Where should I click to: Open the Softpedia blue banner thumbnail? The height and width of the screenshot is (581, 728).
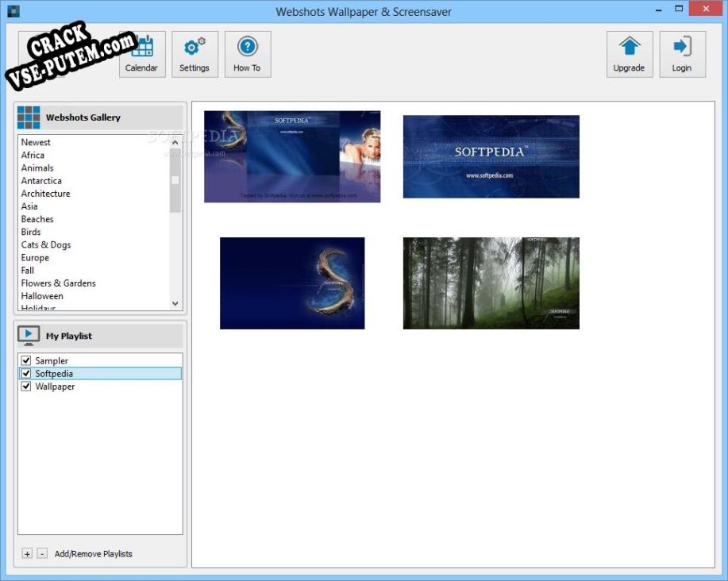coord(491,156)
